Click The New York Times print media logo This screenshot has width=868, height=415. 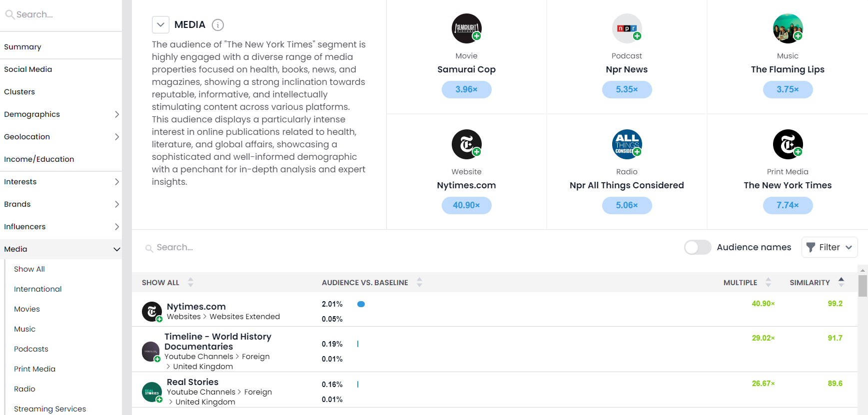(x=788, y=144)
